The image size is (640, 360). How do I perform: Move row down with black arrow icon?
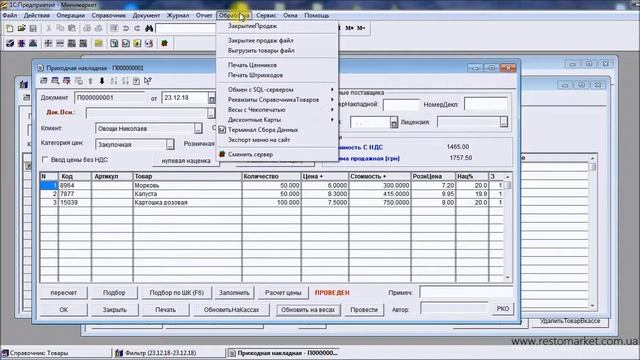click(102, 81)
